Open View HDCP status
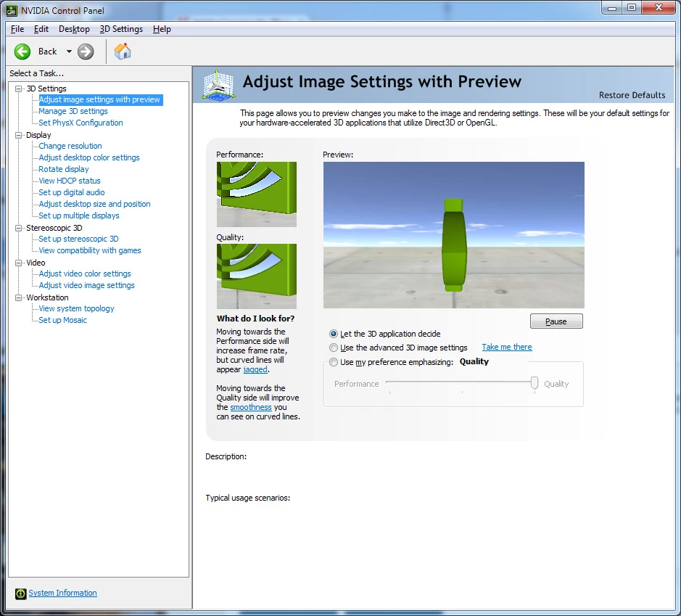 (70, 181)
